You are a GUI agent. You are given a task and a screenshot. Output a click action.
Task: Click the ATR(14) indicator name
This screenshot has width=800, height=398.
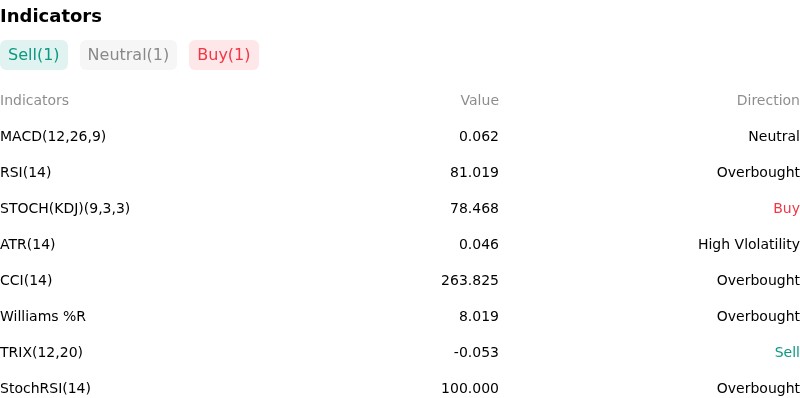pyautogui.click(x=28, y=244)
